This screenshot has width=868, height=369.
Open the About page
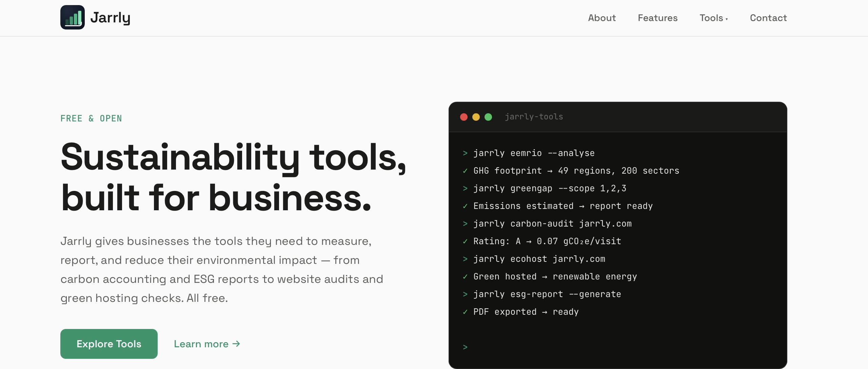click(x=602, y=18)
